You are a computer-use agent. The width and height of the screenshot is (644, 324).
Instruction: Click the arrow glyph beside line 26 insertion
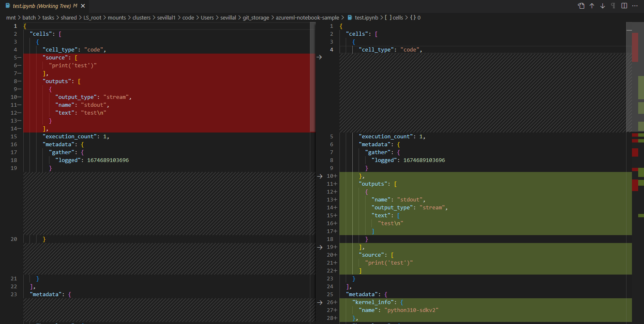point(319,302)
